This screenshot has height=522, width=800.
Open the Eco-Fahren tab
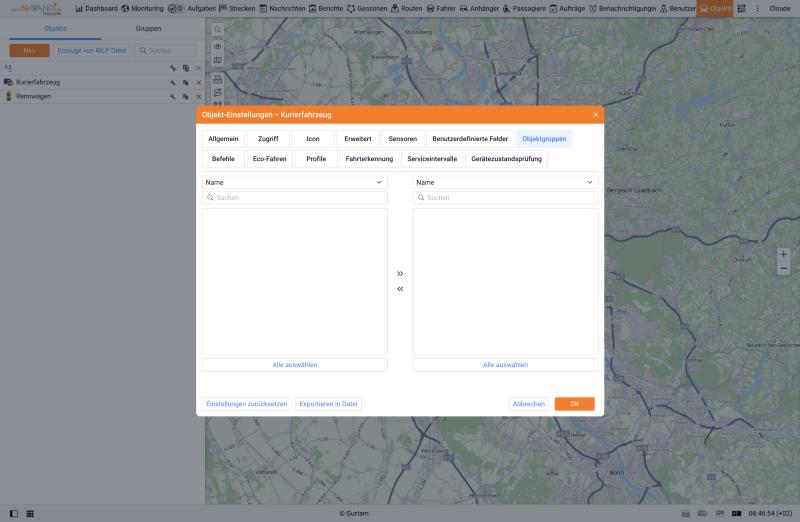(269, 159)
